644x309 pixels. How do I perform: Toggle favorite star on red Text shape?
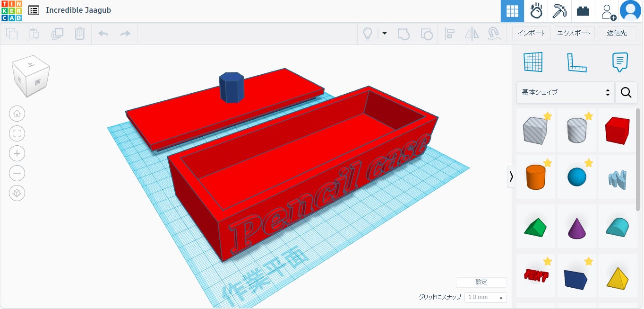(548, 261)
